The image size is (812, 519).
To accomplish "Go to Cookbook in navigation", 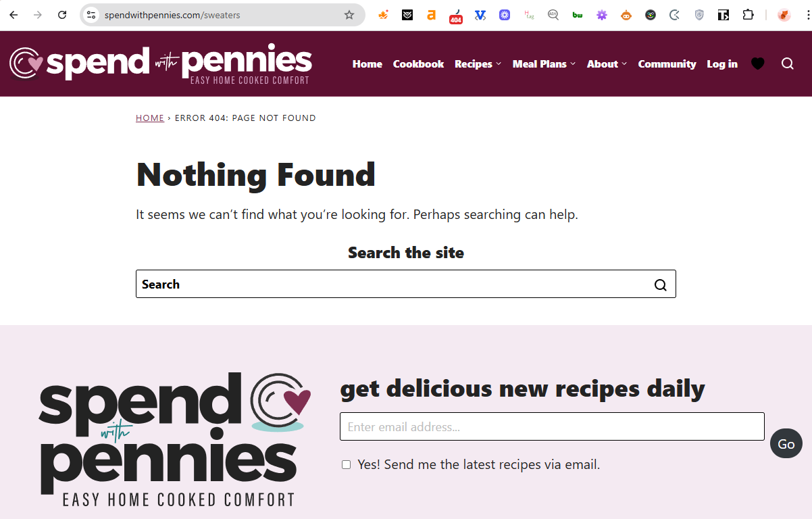I will [418, 64].
